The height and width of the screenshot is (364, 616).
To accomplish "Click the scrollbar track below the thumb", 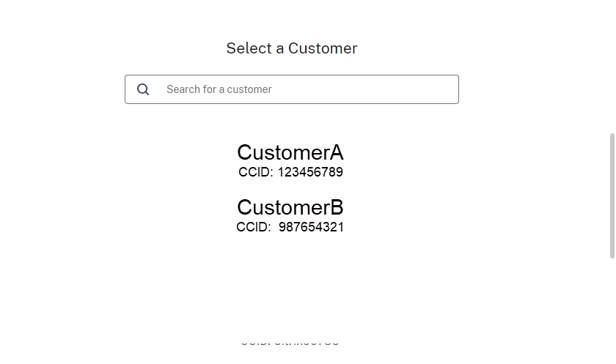I will pos(612,308).
